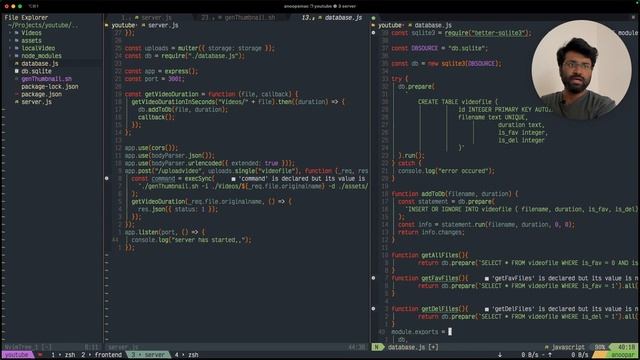Click database.js in the right pane breadcrumb
640x360 pixels.
tap(433, 25)
